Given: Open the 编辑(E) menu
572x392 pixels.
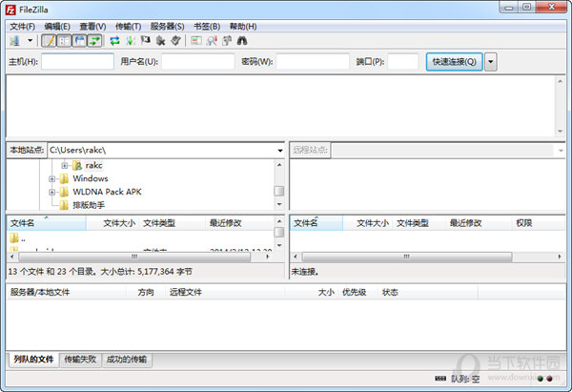Looking at the screenshot, I should click(x=57, y=27).
